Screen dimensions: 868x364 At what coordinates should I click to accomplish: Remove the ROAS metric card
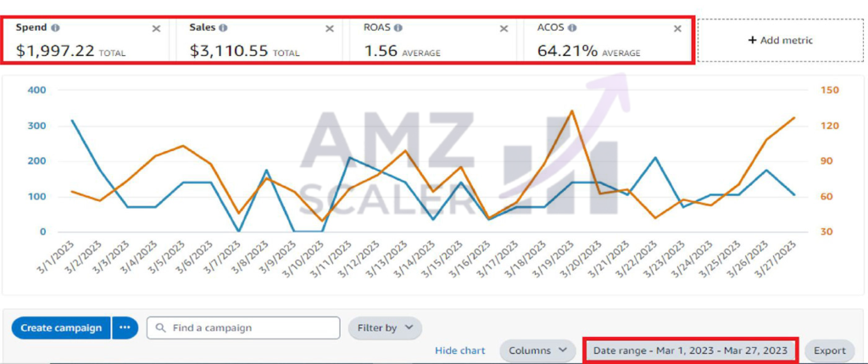504,29
